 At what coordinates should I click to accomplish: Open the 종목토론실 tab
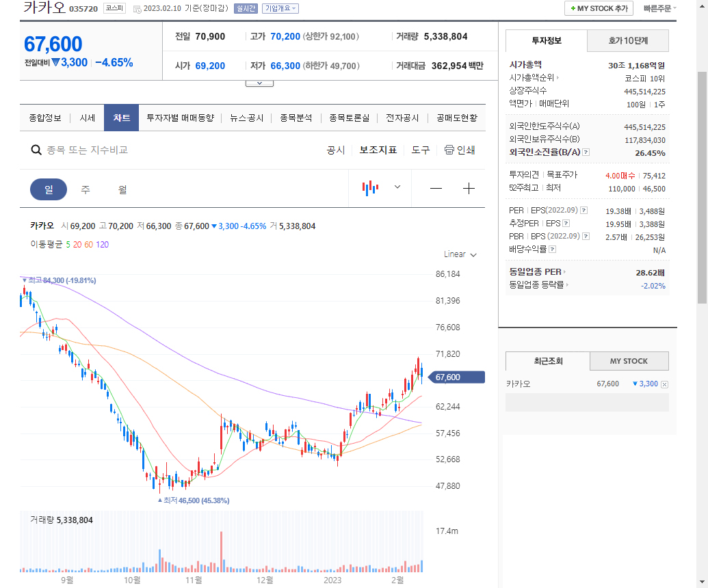tap(349, 118)
